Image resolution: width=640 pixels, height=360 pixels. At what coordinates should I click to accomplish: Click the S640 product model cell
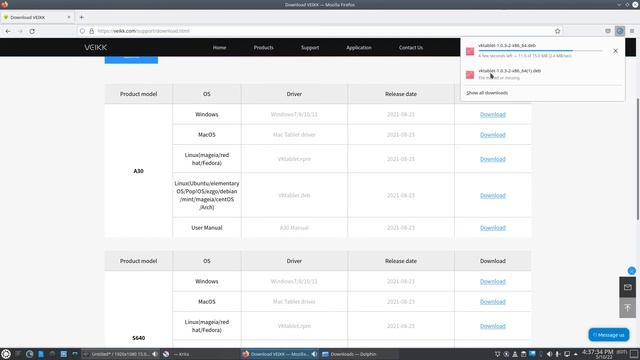point(138,338)
